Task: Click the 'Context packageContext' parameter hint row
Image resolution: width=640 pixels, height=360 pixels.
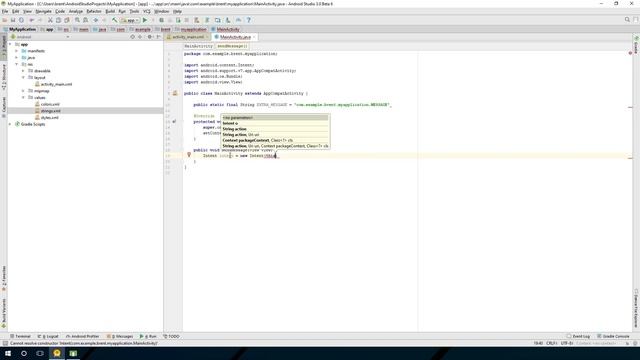Action: click(275, 140)
